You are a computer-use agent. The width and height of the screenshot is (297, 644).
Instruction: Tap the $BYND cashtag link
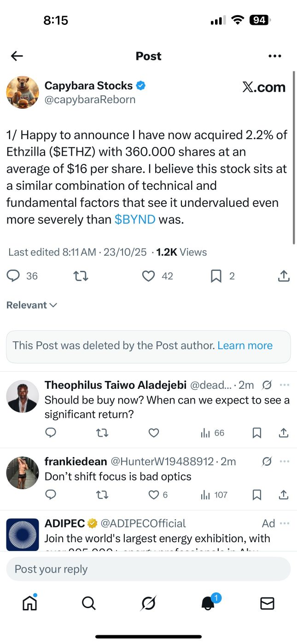point(135,219)
